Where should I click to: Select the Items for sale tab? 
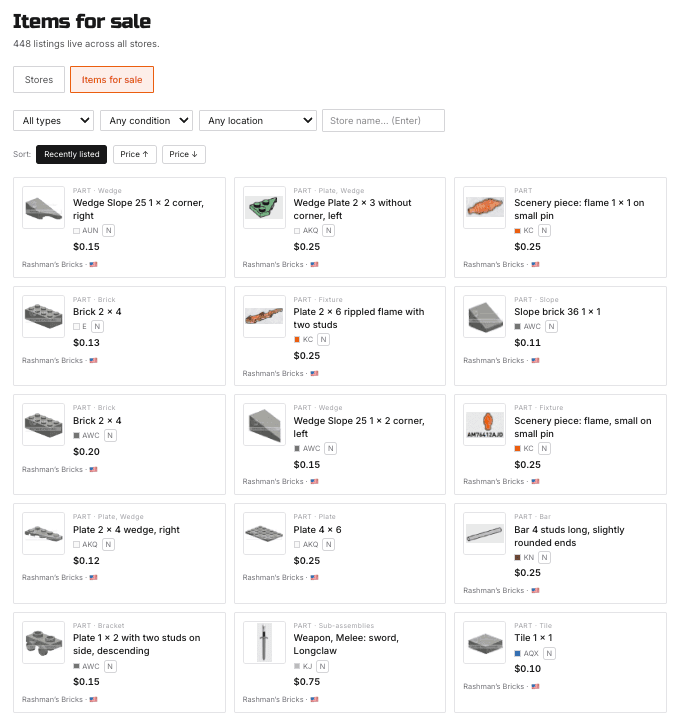112,80
